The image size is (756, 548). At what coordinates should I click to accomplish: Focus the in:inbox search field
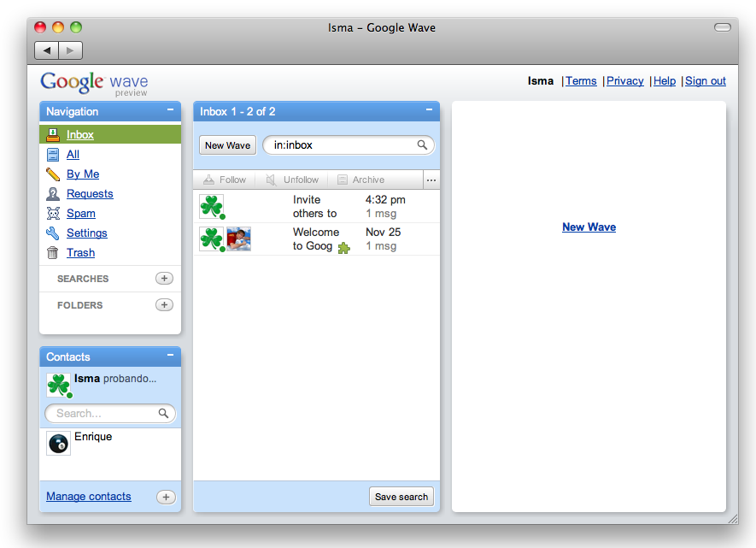[x=349, y=144]
